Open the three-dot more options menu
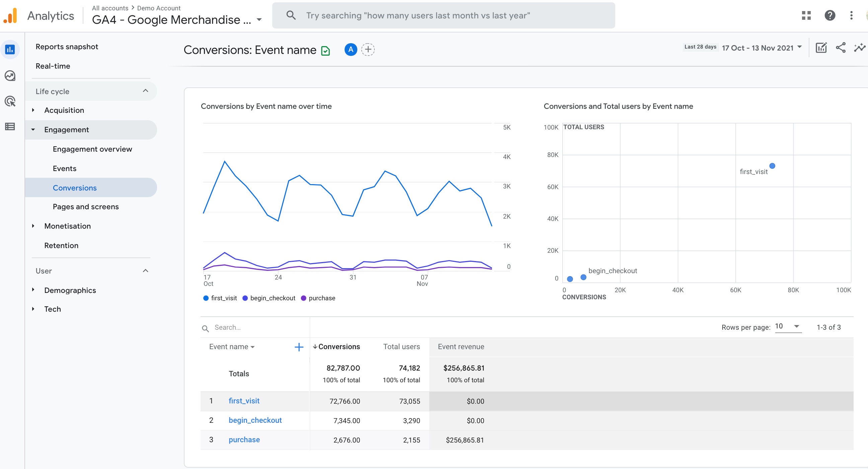The width and height of the screenshot is (868, 469). [x=852, y=15]
